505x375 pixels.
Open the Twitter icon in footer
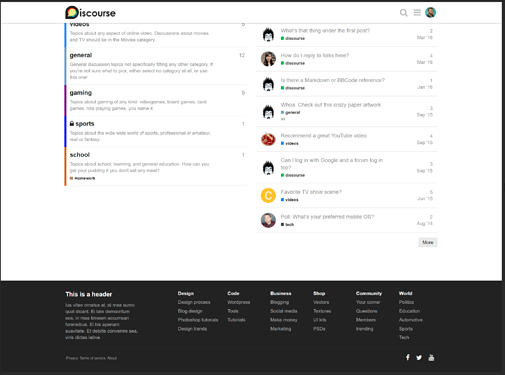[x=419, y=358]
